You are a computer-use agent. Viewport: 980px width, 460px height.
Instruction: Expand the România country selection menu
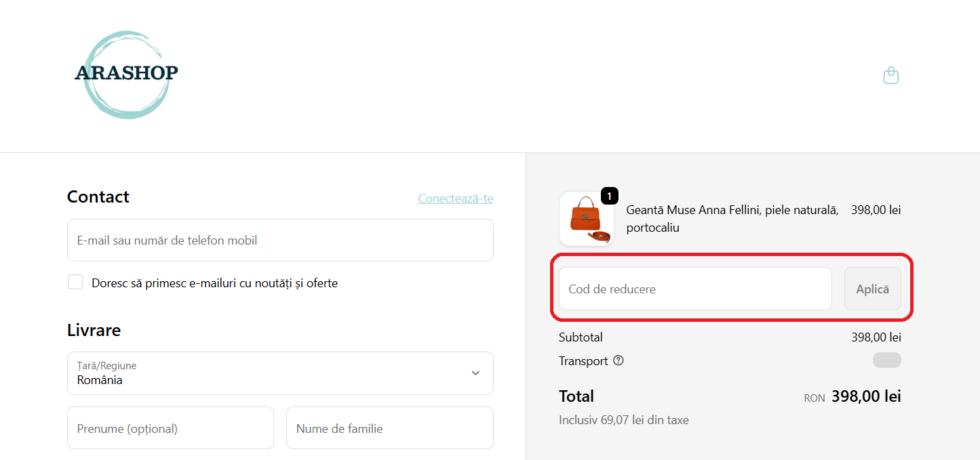point(280,373)
